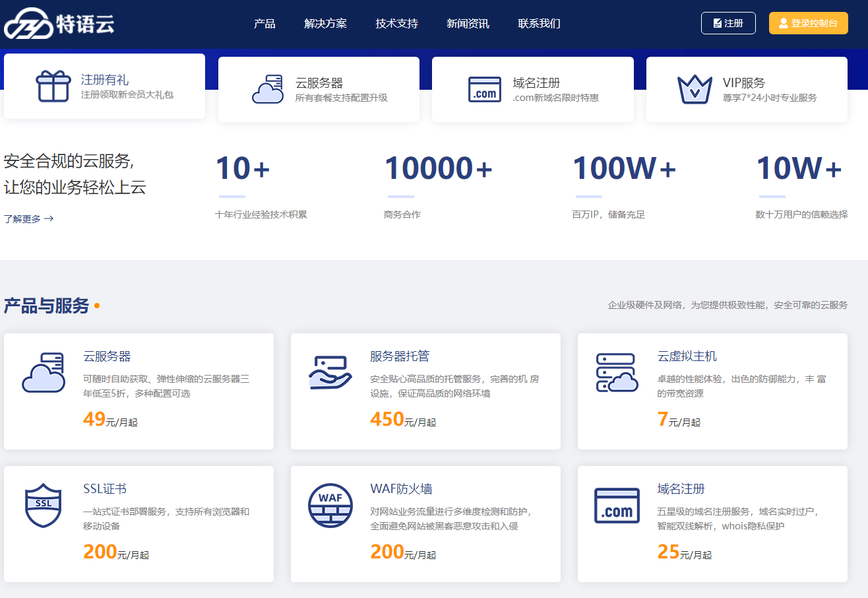Click the 特语云 cloud logo icon
This screenshot has width=868, height=598.
[x=28, y=23]
